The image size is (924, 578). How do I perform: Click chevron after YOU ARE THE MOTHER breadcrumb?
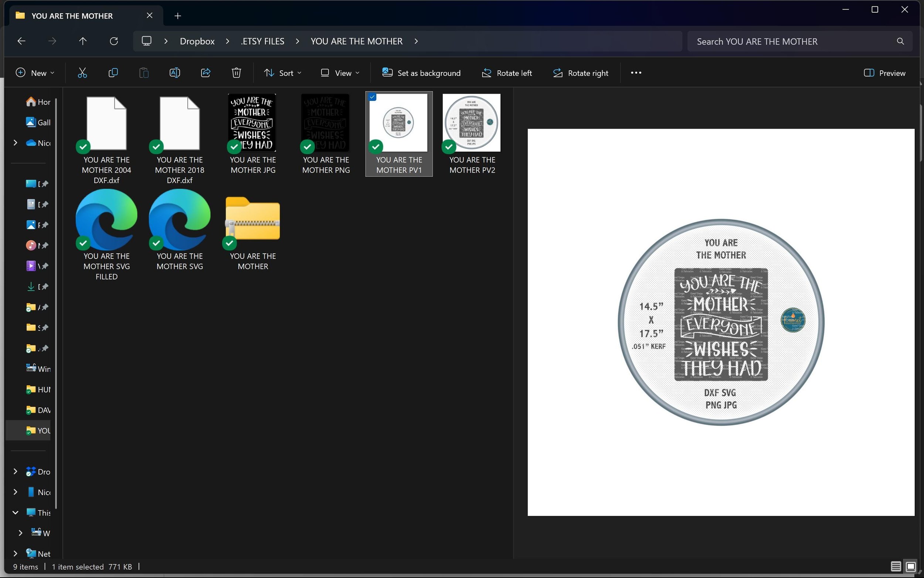pyautogui.click(x=416, y=41)
